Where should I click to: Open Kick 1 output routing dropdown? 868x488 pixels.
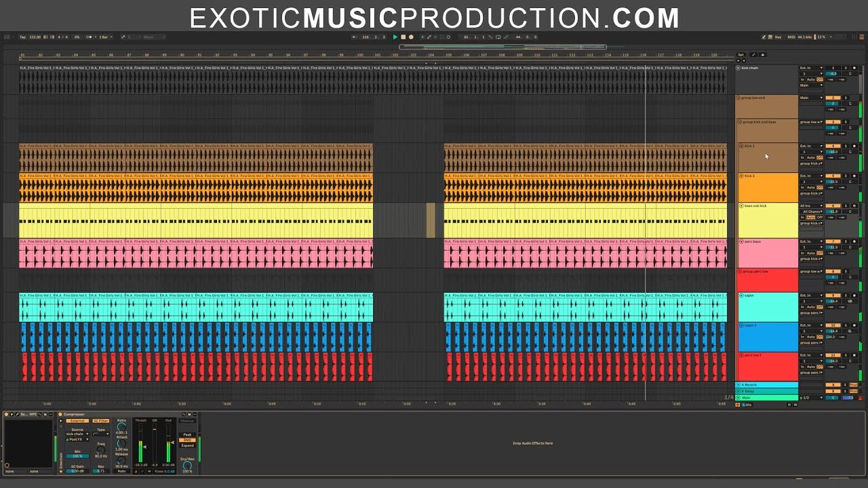pyautogui.click(x=811, y=163)
